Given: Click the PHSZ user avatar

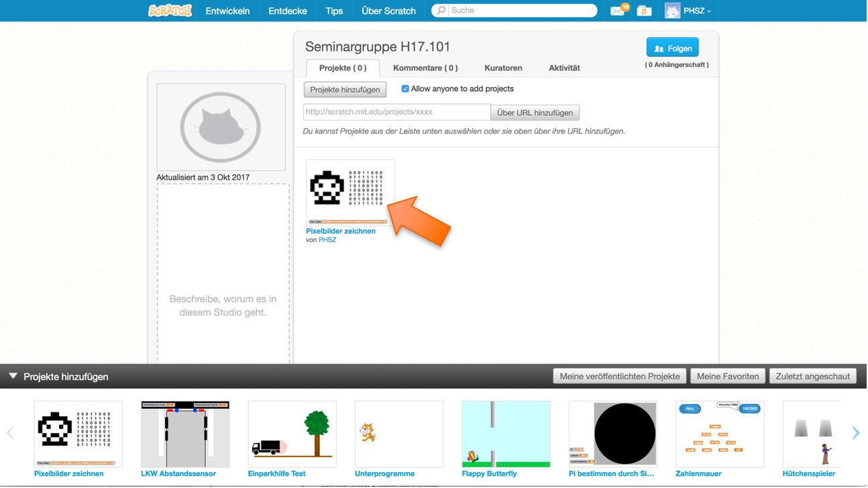Looking at the screenshot, I should coord(672,11).
